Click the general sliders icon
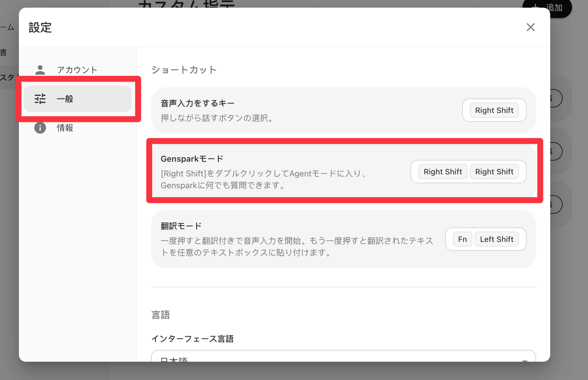This screenshot has height=380, width=588. (x=40, y=99)
